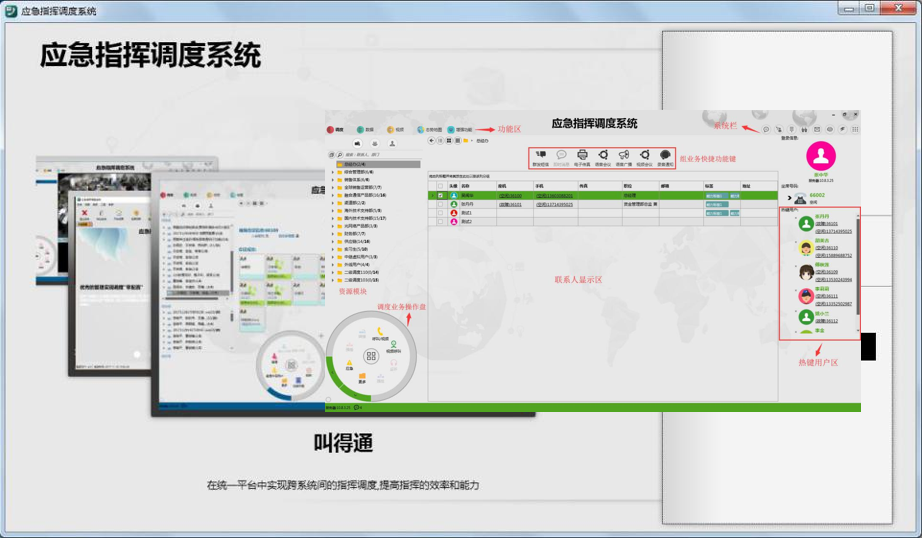Click the 更多 folder icon on dial
Viewport: 924px width, 539px height.
point(362,376)
